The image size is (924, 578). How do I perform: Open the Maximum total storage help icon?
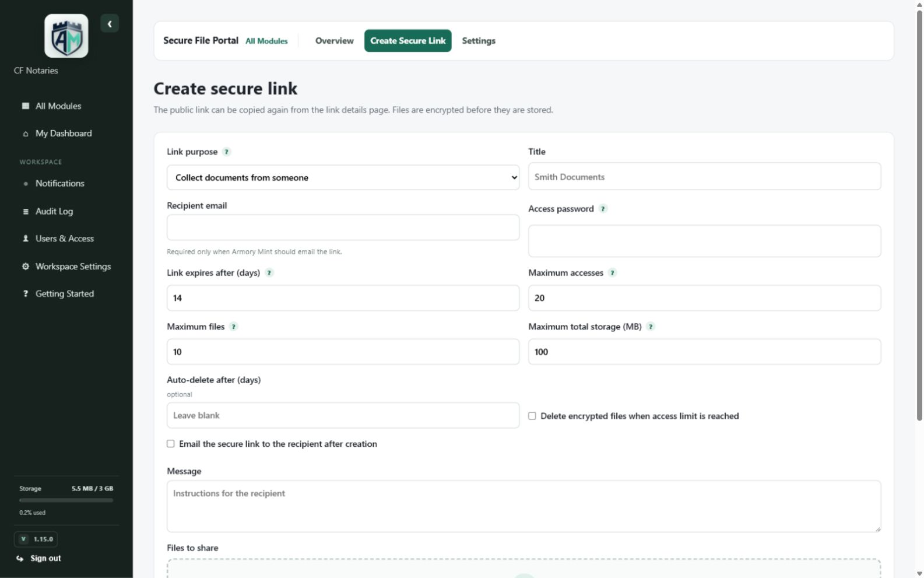pyautogui.click(x=651, y=327)
